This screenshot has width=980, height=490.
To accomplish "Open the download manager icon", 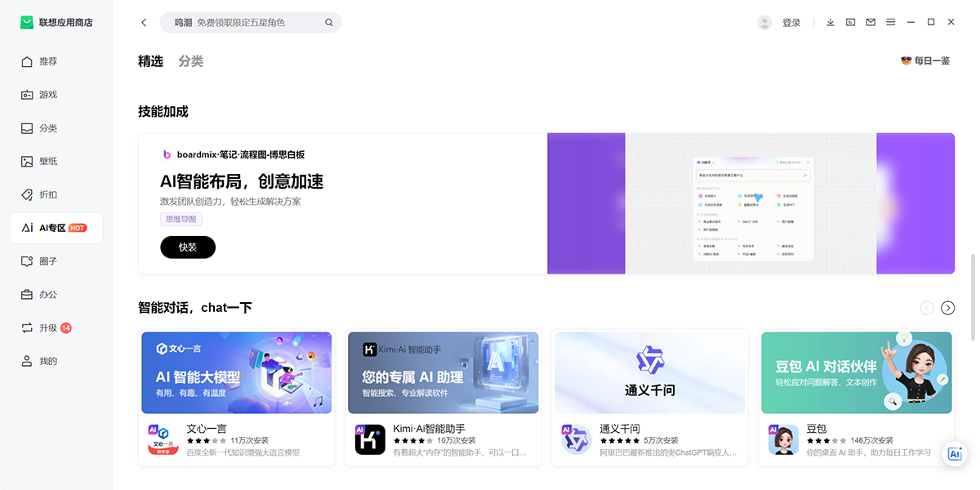I will click(830, 22).
